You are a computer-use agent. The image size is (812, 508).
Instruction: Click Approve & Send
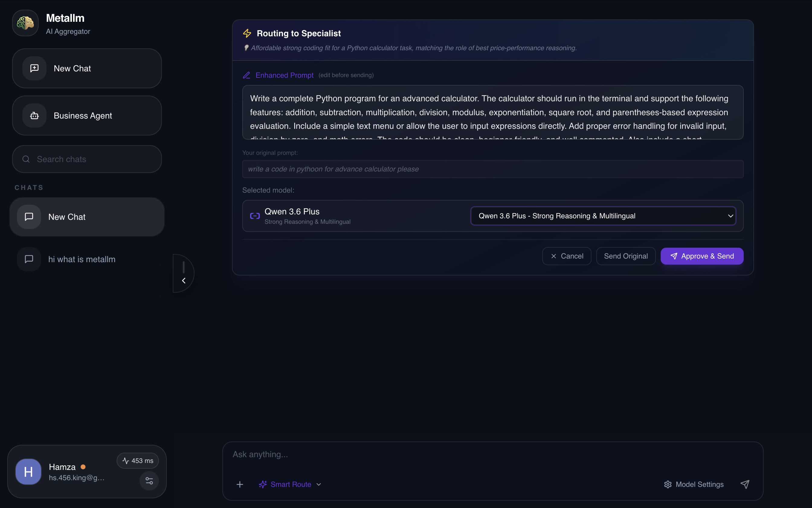tap(702, 256)
